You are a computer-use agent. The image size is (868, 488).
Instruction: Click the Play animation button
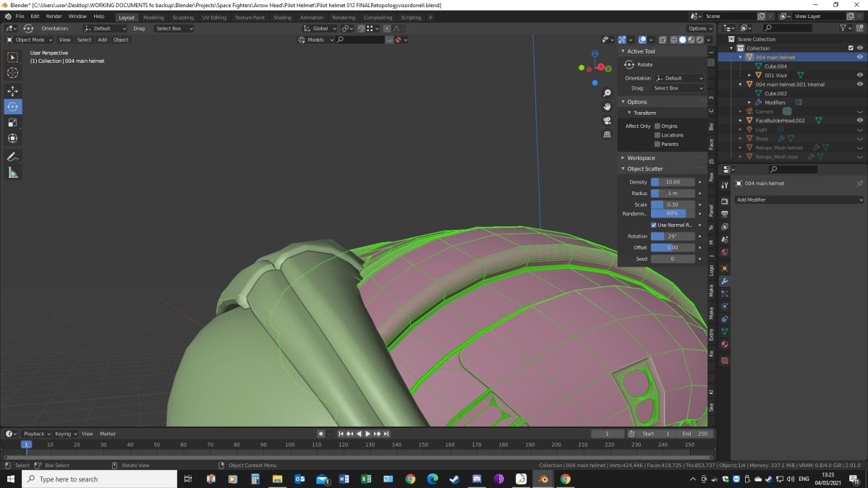coord(367,434)
